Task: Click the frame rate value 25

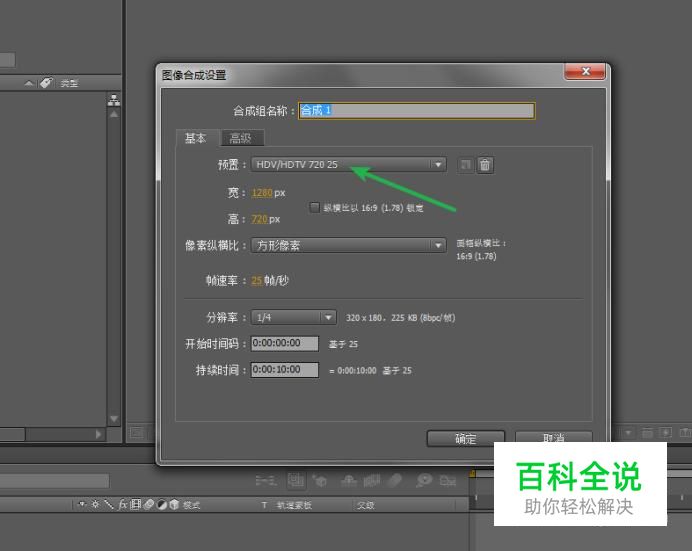Action: 257,281
